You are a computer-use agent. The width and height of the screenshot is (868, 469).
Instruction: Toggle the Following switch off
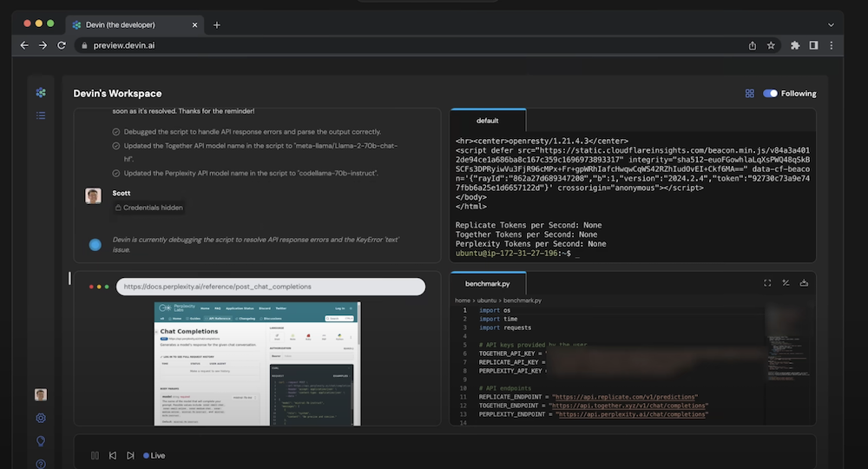[x=771, y=94]
